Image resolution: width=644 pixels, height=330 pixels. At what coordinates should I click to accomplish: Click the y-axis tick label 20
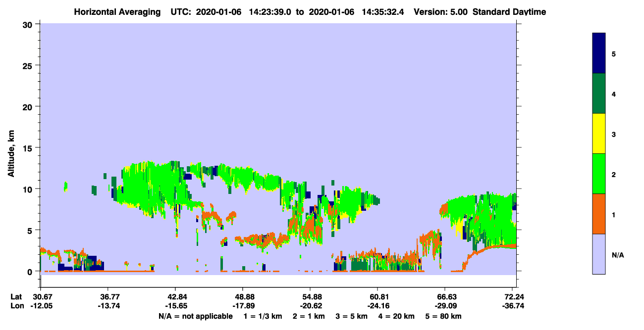pos(29,107)
